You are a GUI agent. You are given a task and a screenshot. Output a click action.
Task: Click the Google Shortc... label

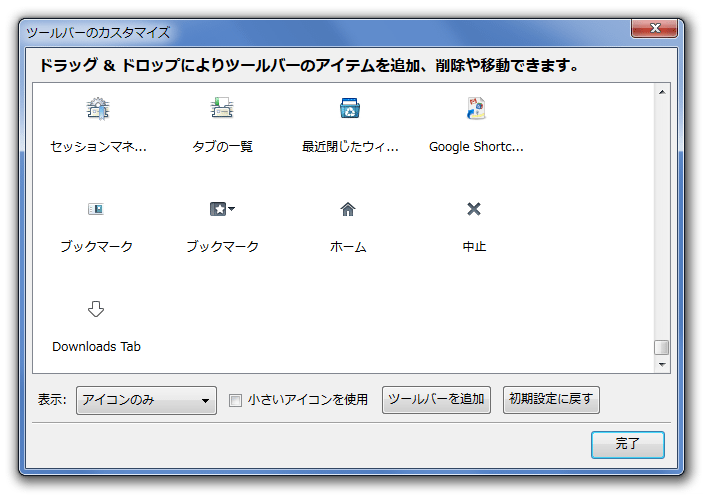(476, 147)
